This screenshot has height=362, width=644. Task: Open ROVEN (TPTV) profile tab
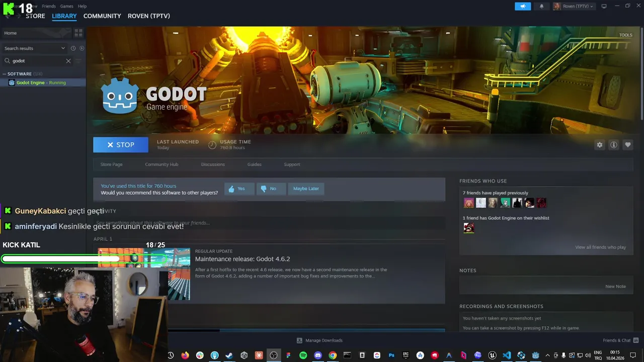pyautogui.click(x=149, y=16)
